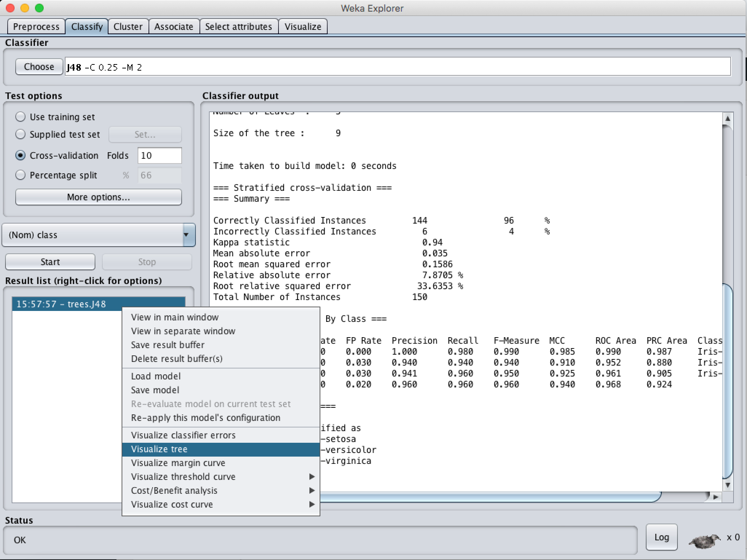Open the (Nom) class dropdown
The image size is (747, 560).
[x=98, y=235]
